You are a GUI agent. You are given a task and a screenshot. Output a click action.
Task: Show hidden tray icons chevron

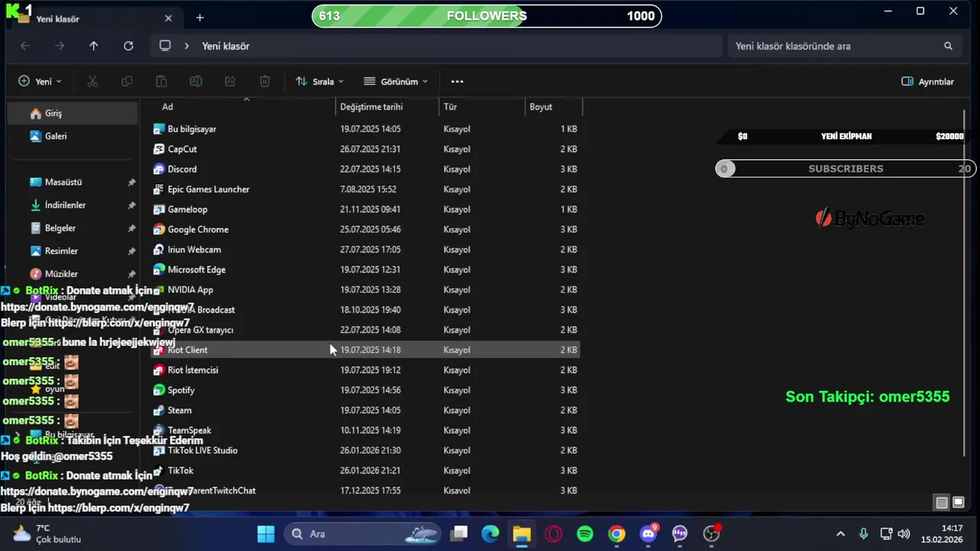[x=841, y=533]
